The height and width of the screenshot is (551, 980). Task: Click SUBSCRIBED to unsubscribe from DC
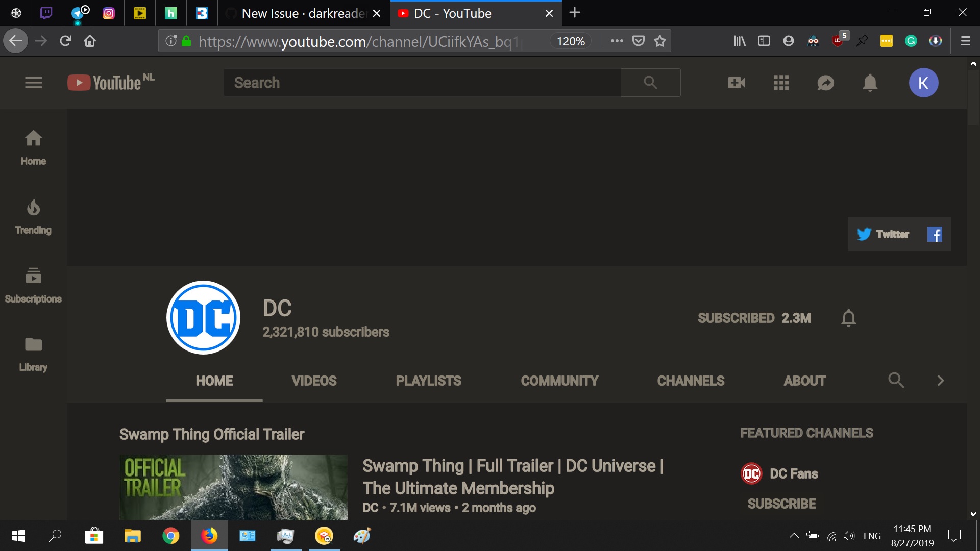click(736, 318)
